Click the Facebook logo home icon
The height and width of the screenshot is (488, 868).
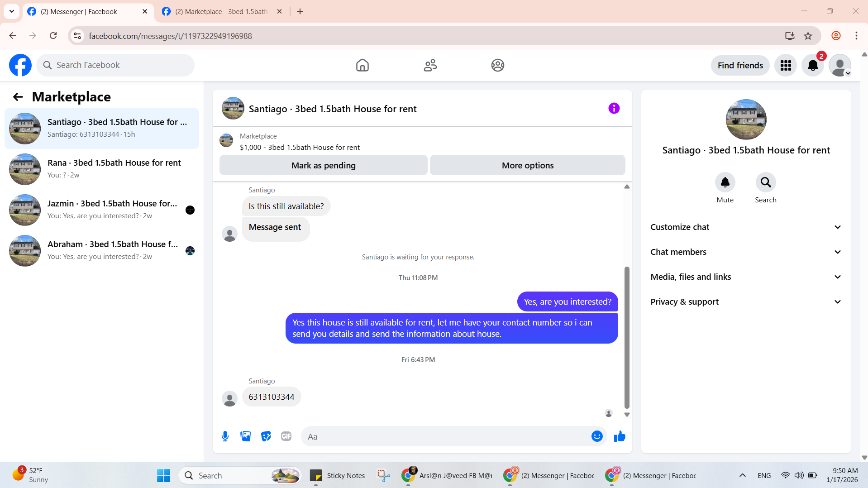tap(20, 65)
